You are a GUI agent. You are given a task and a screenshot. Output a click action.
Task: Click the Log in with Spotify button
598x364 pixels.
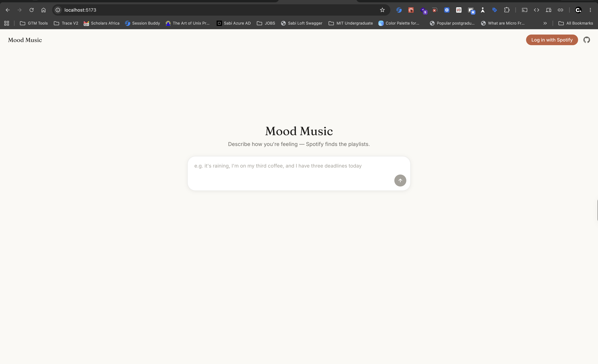(552, 40)
